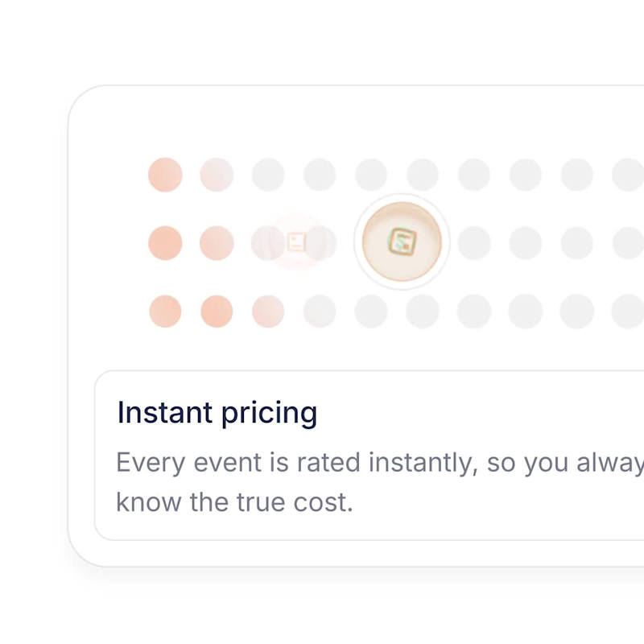This screenshot has width=644, height=644.
Task: Select the second orange dot in bottom row
Action: pos(217,312)
